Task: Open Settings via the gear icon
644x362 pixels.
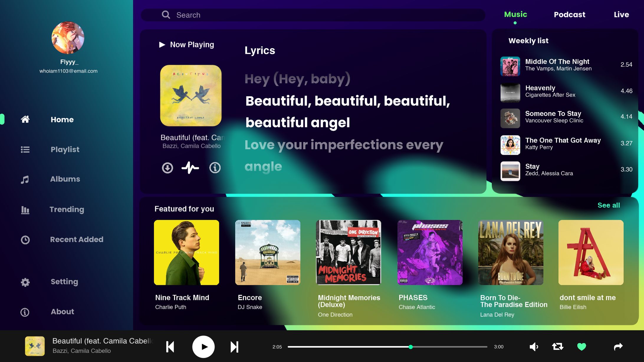Action: click(x=25, y=282)
